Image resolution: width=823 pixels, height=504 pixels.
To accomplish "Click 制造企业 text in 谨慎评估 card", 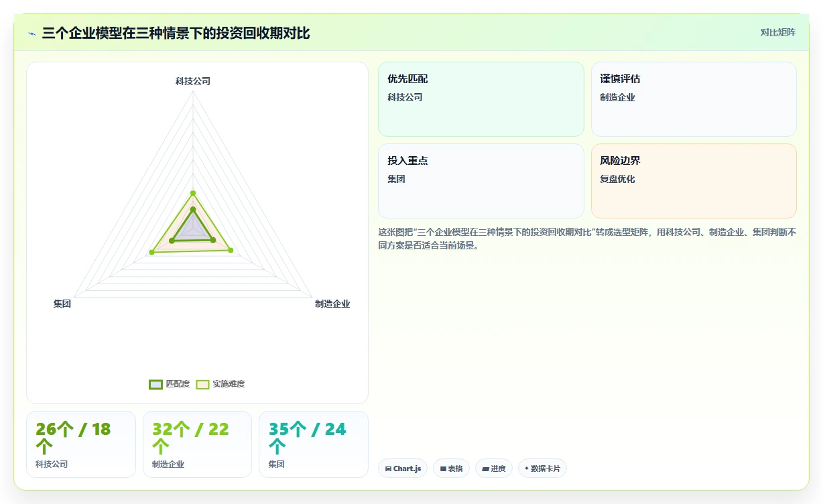I will [x=617, y=97].
